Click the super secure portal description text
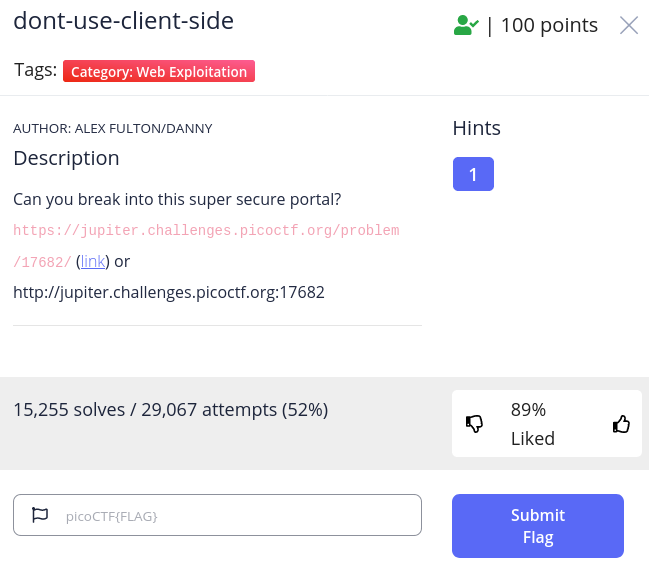The height and width of the screenshot is (567, 649). [x=177, y=199]
